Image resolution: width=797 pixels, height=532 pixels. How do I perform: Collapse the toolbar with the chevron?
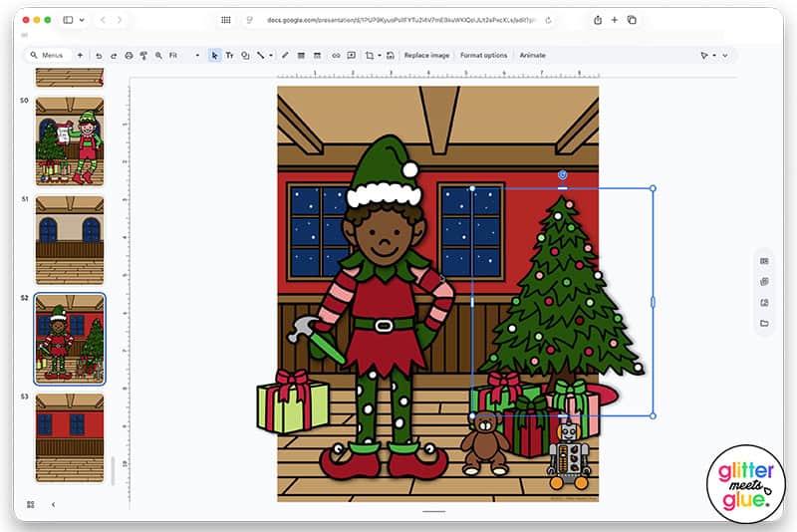pyautogui.click(x=725, y=56)
